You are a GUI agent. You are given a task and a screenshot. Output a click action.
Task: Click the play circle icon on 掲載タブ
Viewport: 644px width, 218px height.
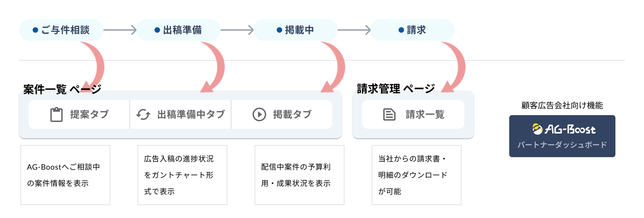(x=259, y=114)
